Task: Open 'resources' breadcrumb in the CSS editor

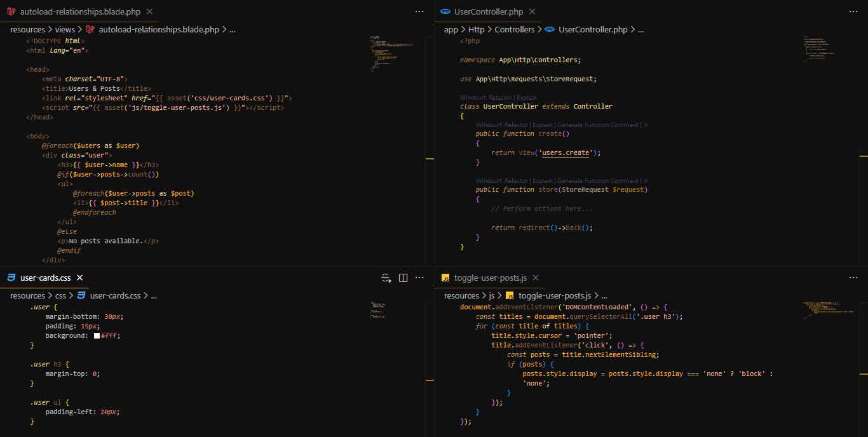Action: point(27,295)
